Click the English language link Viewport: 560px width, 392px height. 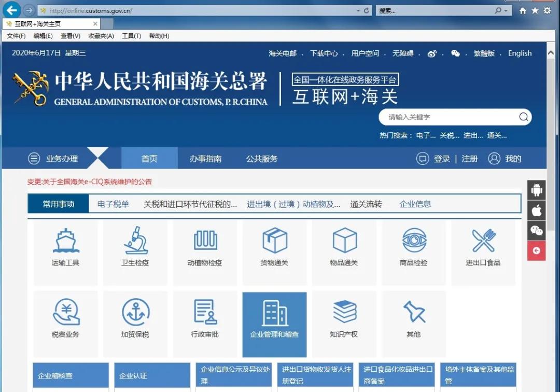[x=520, y=53]
